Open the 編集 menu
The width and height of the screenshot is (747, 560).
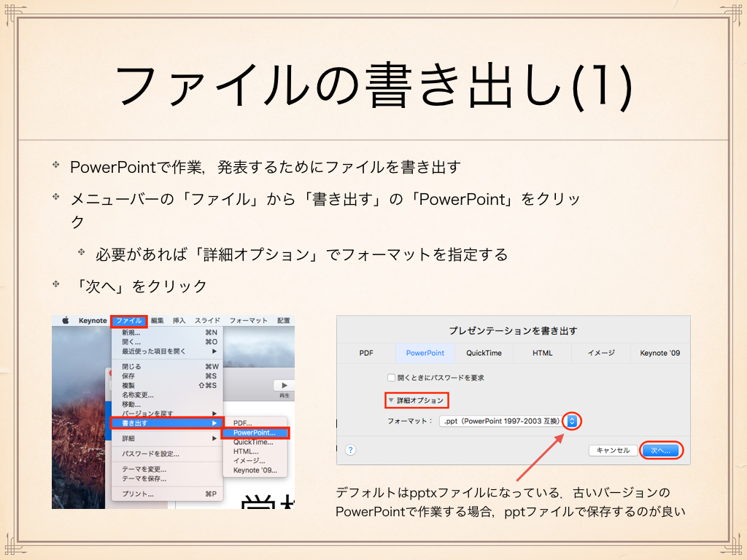158,321
